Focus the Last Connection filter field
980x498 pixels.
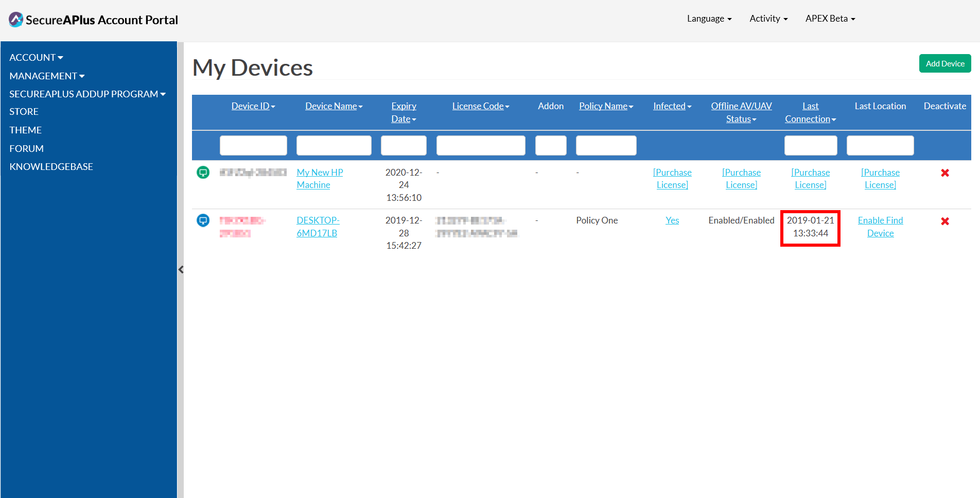point(811,145)
